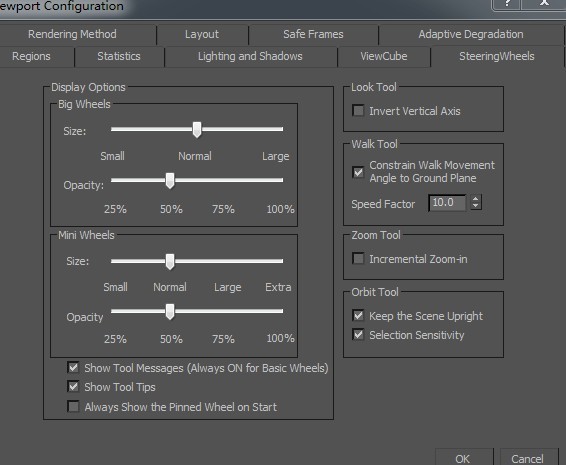Click Normal label under Big Wheels Size
Image resolution: width=566 pixels, height=465 pixels.
tap(195, 156)
